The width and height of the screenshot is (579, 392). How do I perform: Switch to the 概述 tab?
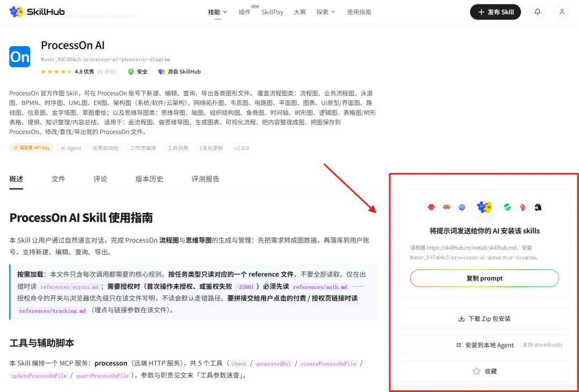coord(16,179)
